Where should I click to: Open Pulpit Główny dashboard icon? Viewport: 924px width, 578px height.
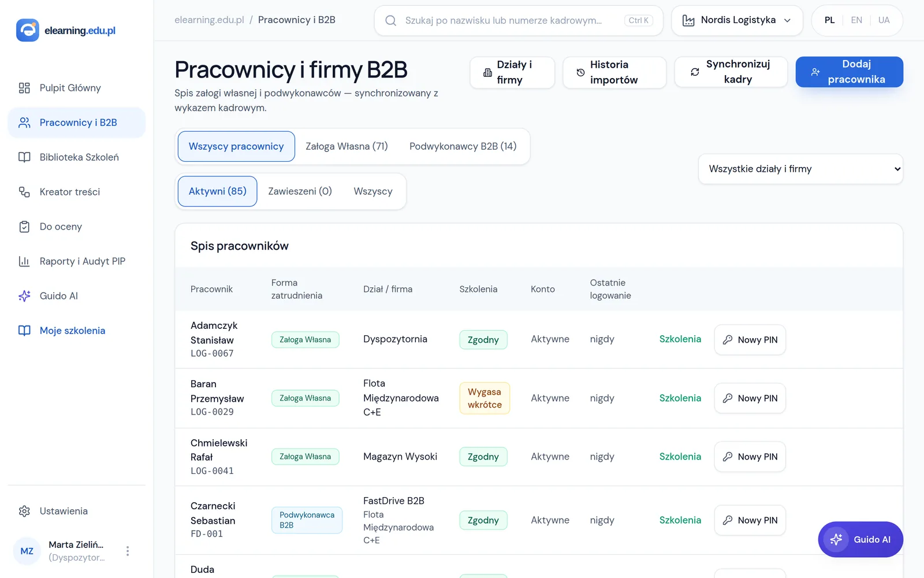24,88
